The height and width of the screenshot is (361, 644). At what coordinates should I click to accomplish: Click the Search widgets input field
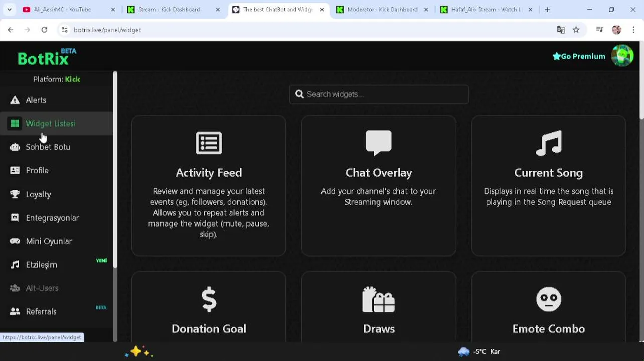[x=379, y=94]
